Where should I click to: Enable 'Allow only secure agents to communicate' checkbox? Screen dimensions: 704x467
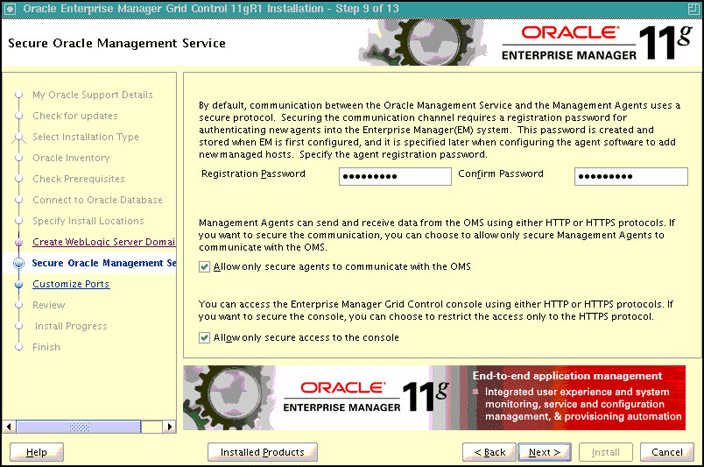[x=204, y=267]
